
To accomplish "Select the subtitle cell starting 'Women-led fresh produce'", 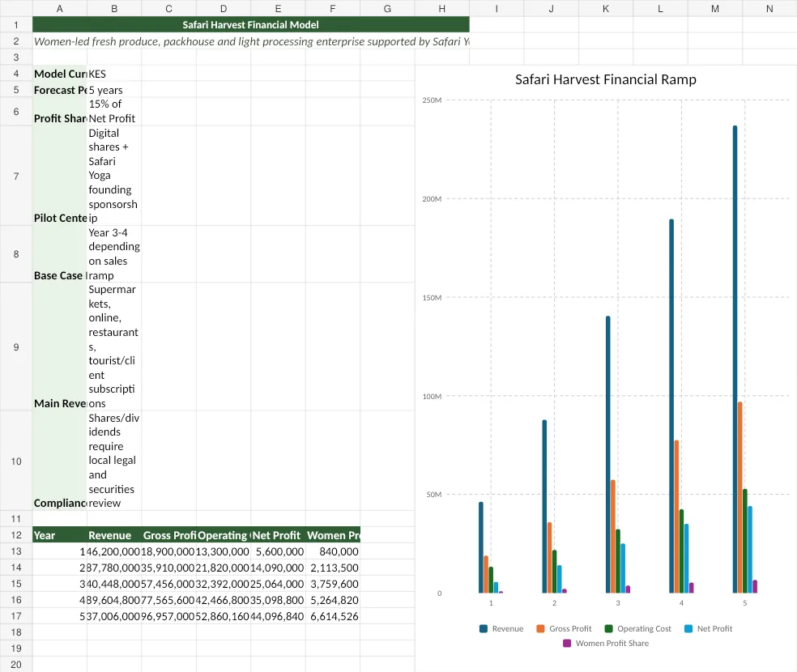I will [250, 41].
